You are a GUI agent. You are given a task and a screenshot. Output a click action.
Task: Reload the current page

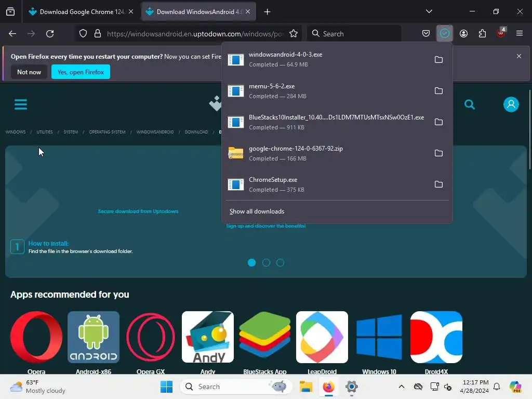[50, 34]
